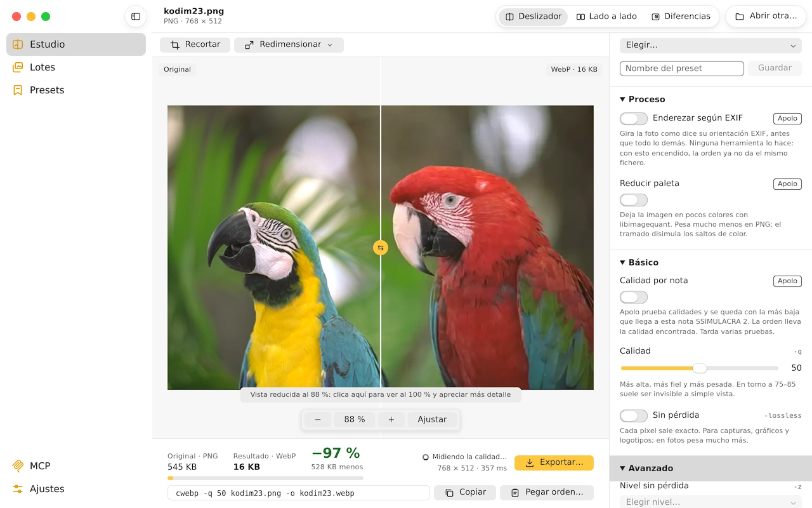Viewport: 812px width, 508px height.
Task: Click the 'WebP · 16 KB' label
Action: [574, 70]
